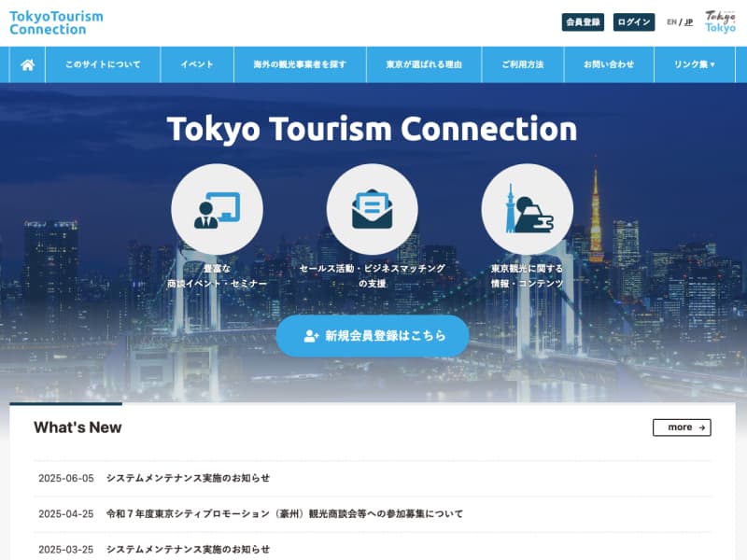This screenshot has height=560, width=747.
Task: Click the Tokyo Tourism Connection hero title
Action: point(372,129)
